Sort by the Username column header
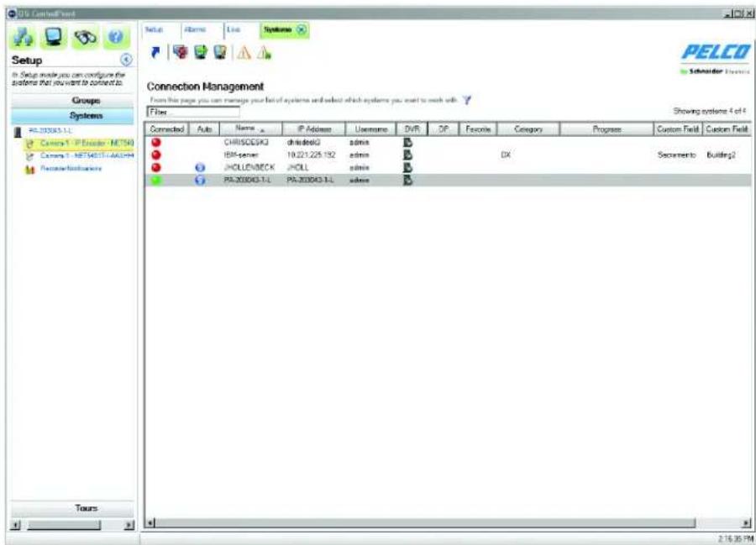The image size is (756, 545). pyautogui.click(x=370, y=129)
